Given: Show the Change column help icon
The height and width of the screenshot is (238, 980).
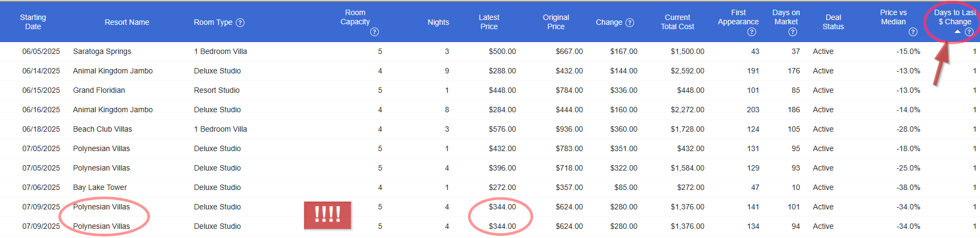Looking at the screenshot, I should [630, 23].
